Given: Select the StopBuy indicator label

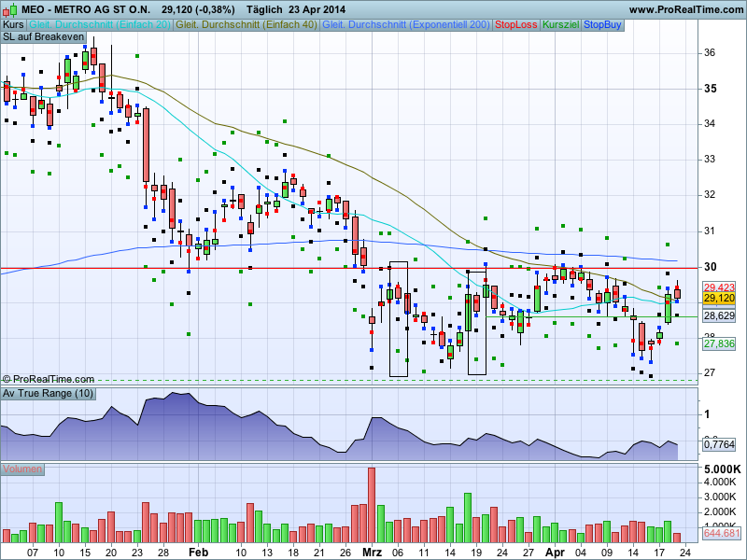Looking at the screenshot, I should 604,23.
